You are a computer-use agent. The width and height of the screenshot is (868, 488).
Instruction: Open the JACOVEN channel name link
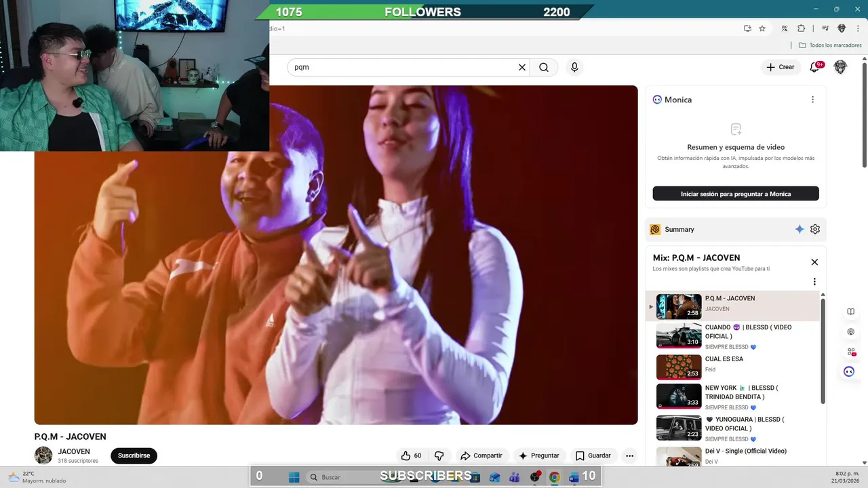tap(74, 451)
